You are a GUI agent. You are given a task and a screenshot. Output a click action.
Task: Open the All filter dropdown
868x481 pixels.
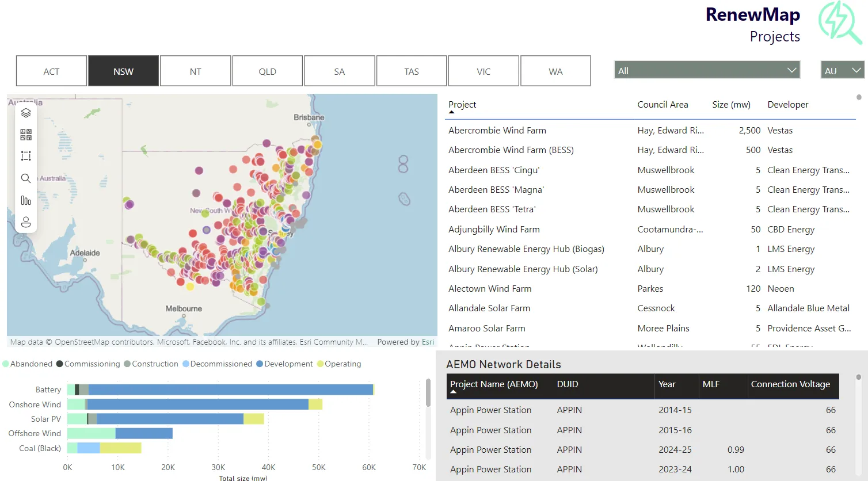point(707,70)
